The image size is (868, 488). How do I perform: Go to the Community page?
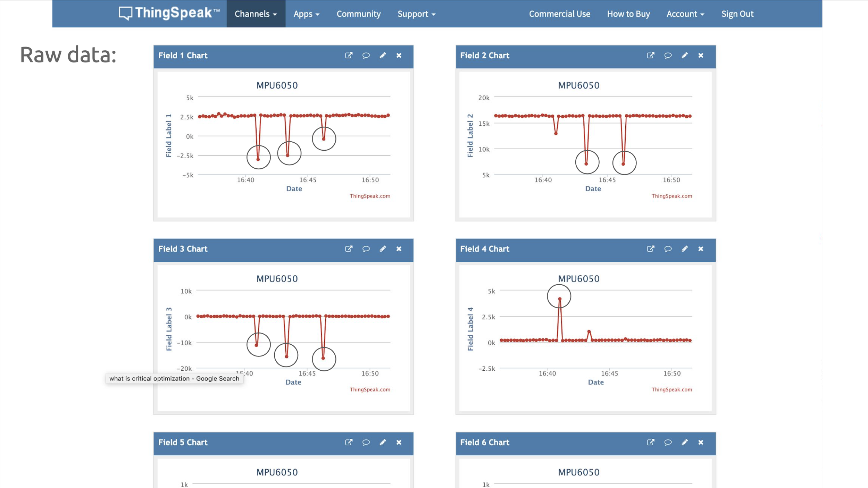pos(358,14)
